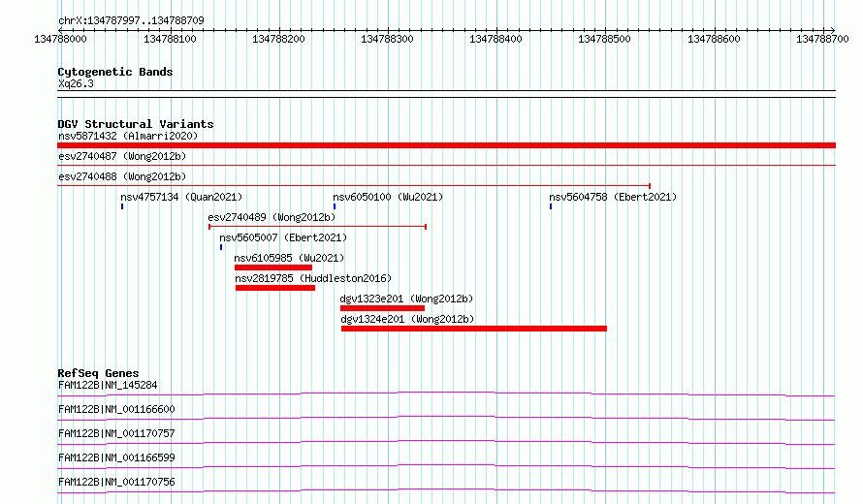Select the red bar for nsv6105985
Viewport: 863px width, 504px height.
273,268
